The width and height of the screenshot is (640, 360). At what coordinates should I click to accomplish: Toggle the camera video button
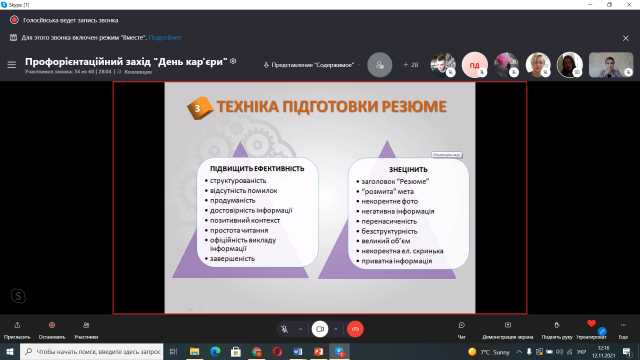pos(320,329)
